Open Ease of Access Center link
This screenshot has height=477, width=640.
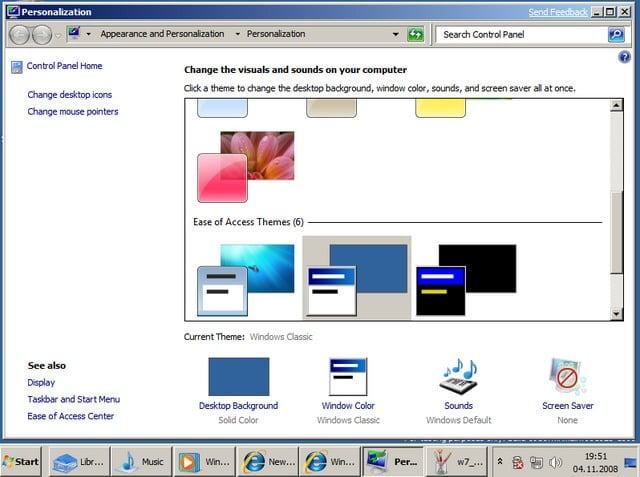coord(71,416)
